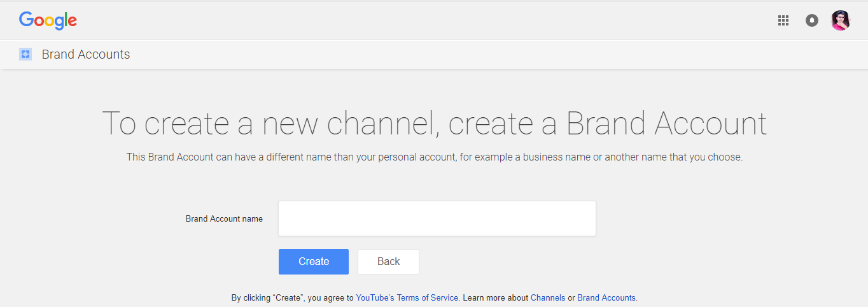Screen dimensions: 868x307
Task: Open the Channels learn more link
Action: tap(548, 297)
